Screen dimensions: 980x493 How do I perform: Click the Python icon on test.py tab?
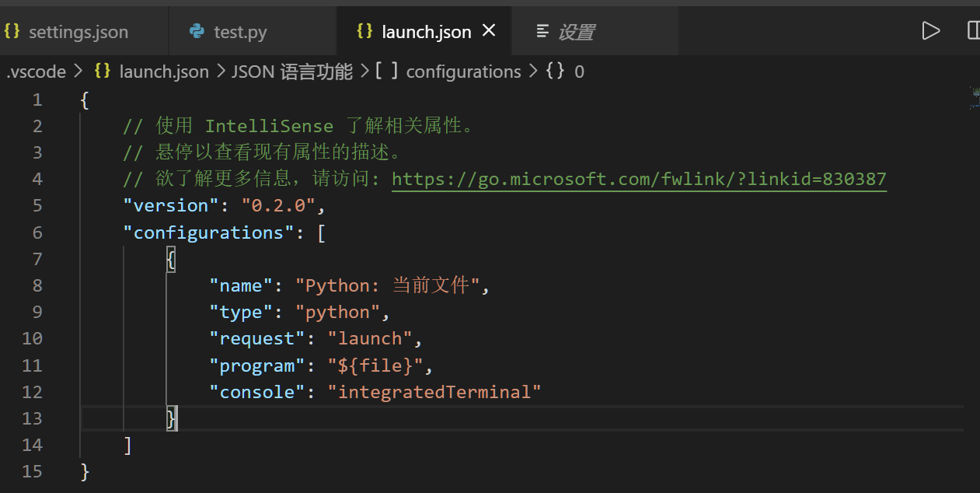(195, 32)
